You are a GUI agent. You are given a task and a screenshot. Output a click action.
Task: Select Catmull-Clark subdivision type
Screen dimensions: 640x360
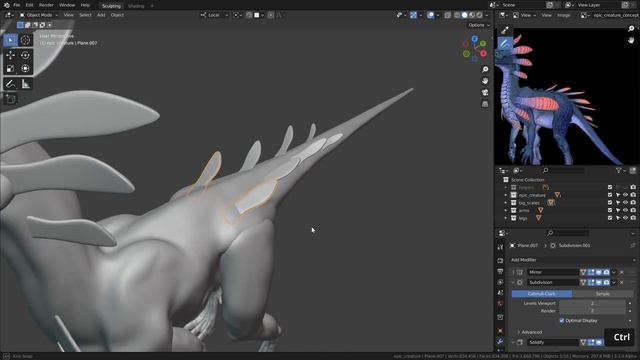pos(542,294)
